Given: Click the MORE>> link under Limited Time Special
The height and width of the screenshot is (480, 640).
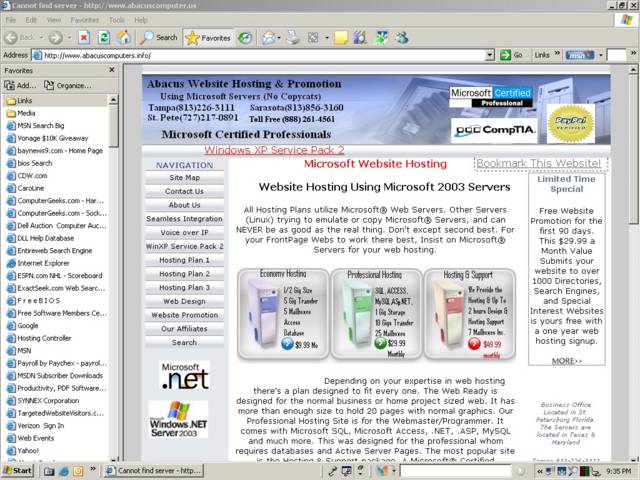Looking at the screenshot, I should click(567, 361).
